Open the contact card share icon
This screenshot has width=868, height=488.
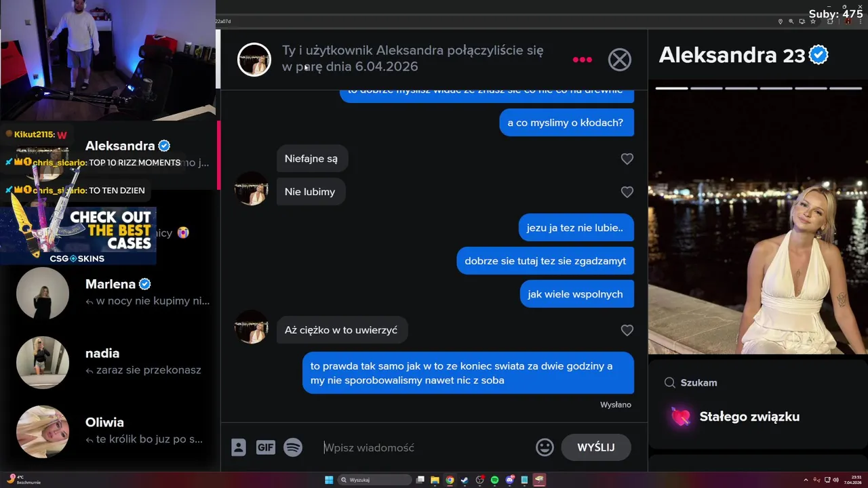coord(238,447)
